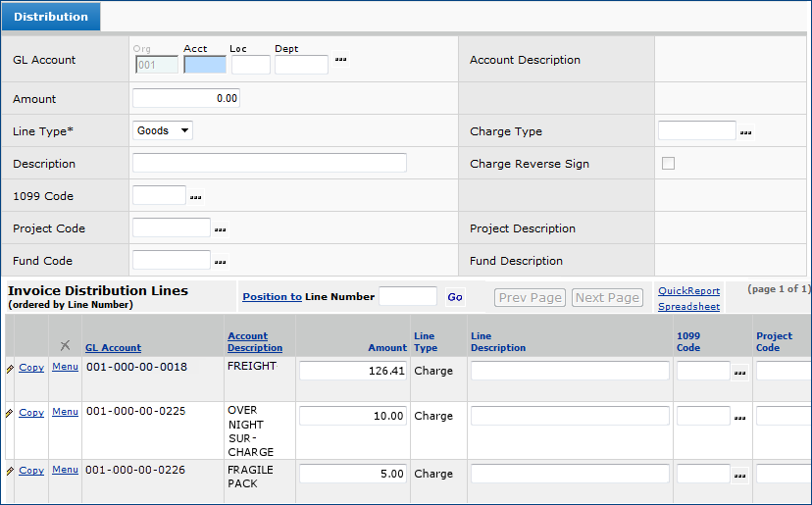Image resolution: width=812 pixels, height=505 pixels.
Task: Sort by GL Account column header
Action: [x=113, y=347]
